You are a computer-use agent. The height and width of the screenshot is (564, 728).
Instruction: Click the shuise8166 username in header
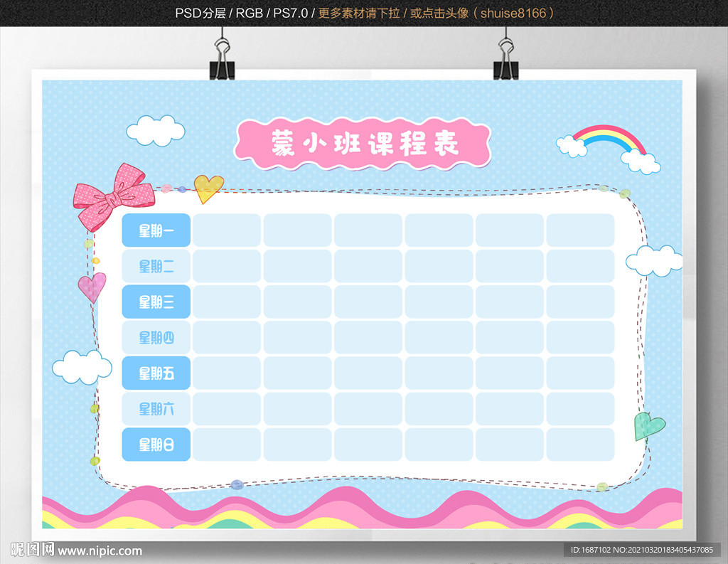[513, 13]
